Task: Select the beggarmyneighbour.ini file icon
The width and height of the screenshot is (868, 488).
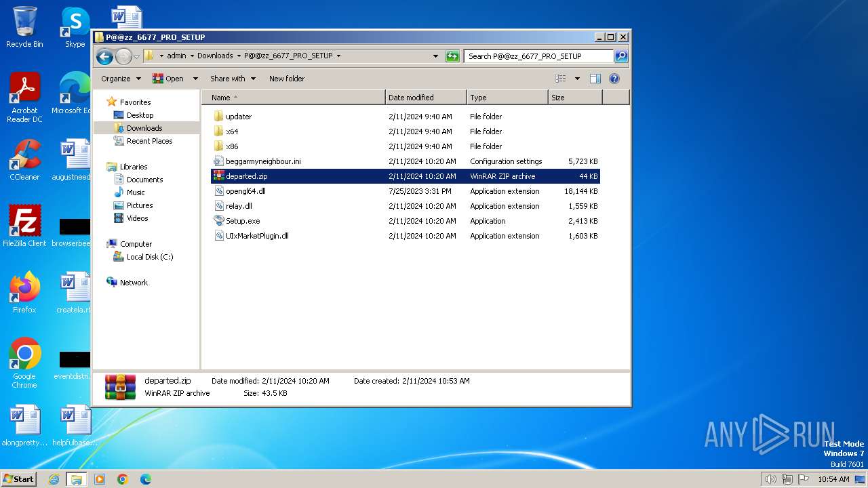Action: (x=218, y=161)
